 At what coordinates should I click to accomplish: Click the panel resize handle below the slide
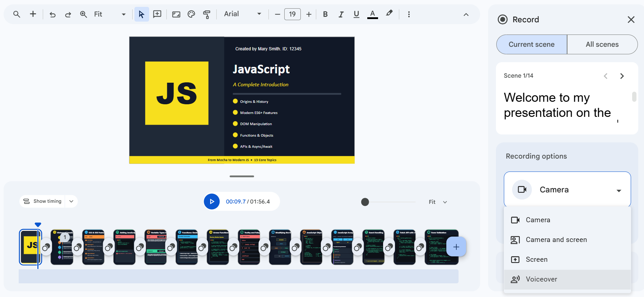tap(242, 176)
